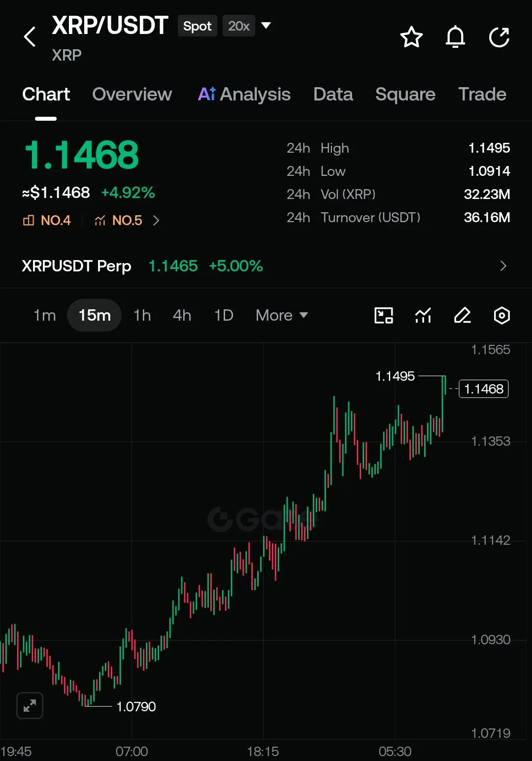Open the trading pair switcher dropdown arrow
The width and height of the screenshot is (532, 761).
click(266, 26)
